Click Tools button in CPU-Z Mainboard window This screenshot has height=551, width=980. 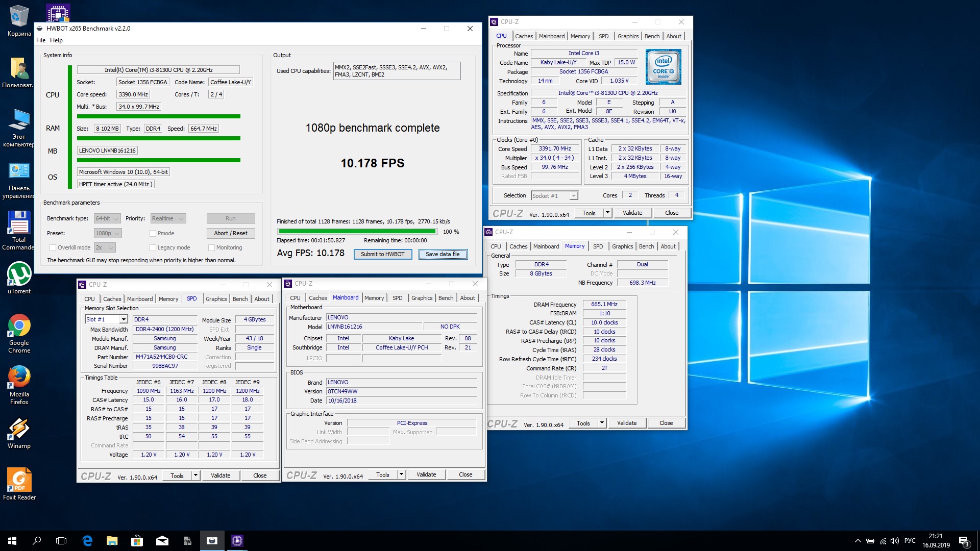click(x=383, y=474)
